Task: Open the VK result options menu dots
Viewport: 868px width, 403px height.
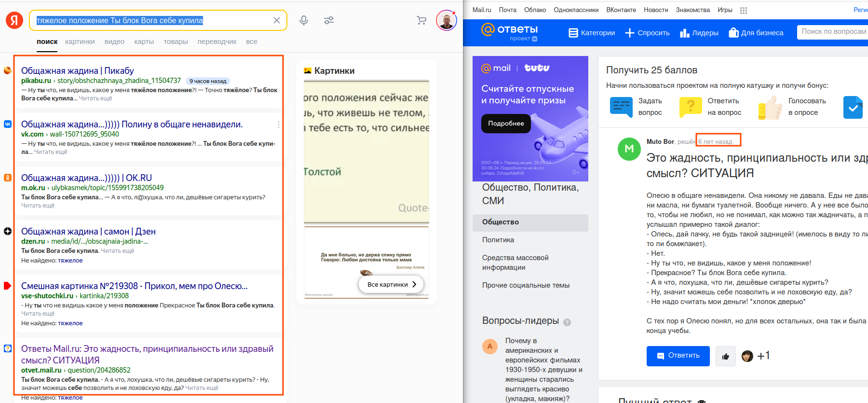Action: coord(278,125)
